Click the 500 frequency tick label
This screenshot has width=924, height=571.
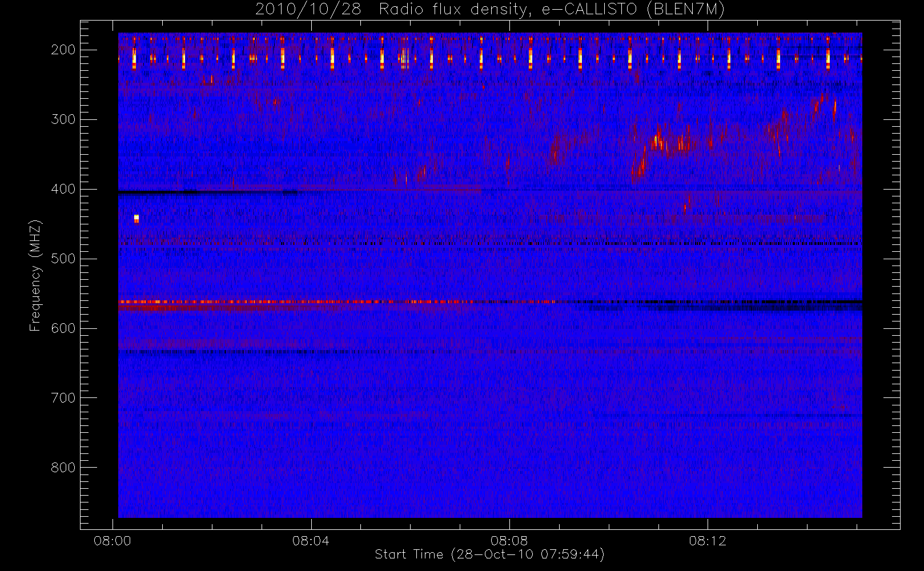tap(63, 259)
